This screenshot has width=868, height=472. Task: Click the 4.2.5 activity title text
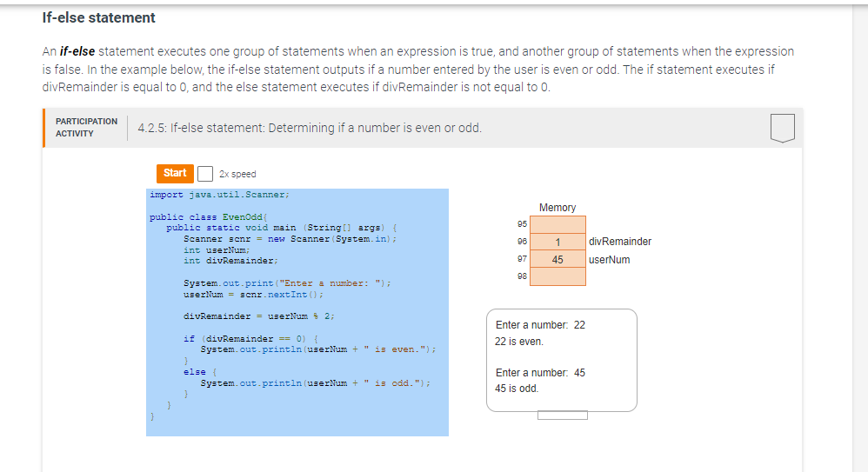(x=310, y=128)
